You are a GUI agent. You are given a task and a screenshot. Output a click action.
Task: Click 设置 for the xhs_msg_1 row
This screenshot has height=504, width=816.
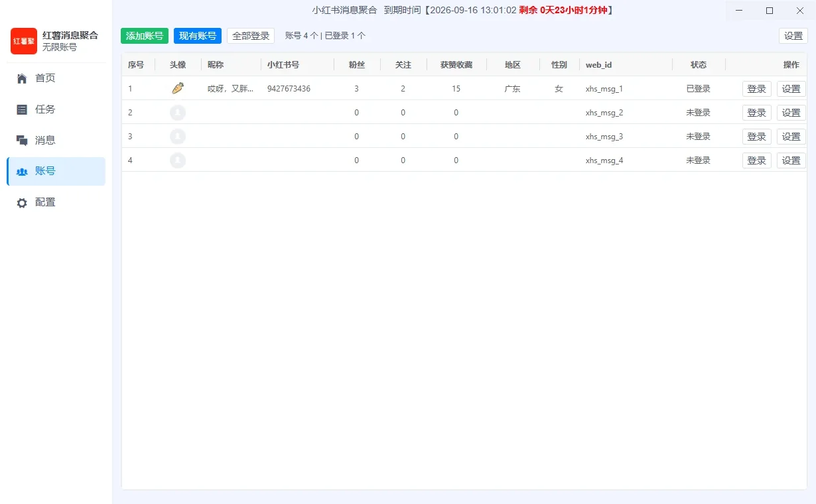[x=791, y=89]
